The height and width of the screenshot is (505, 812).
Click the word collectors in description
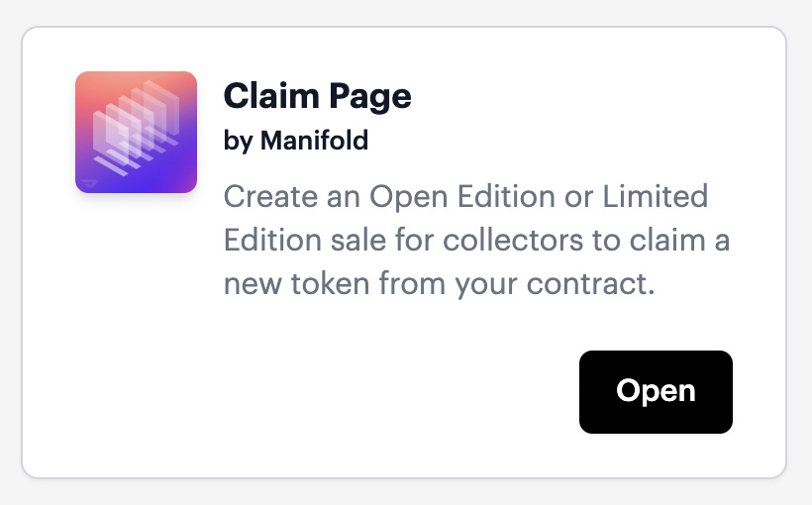(513, 241)
